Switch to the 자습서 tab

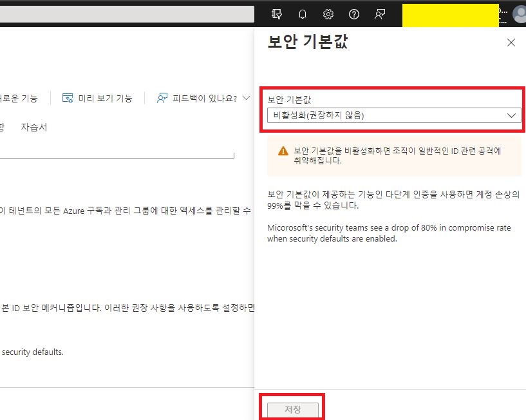point(34,127)
